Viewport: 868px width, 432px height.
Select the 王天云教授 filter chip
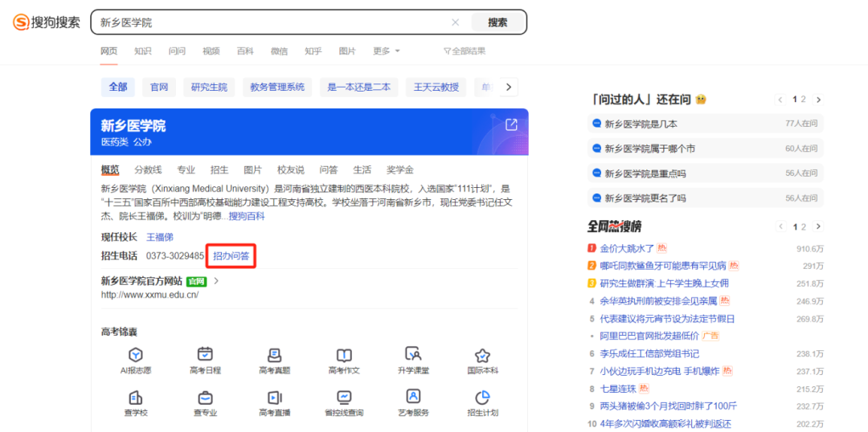436,87
